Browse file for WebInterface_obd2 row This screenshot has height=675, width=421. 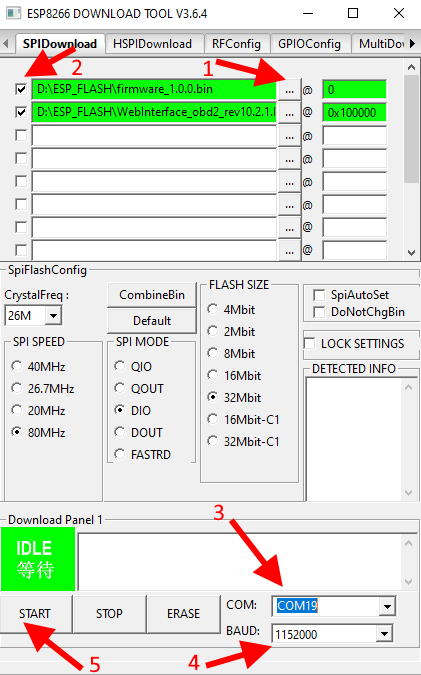point(289,113)
